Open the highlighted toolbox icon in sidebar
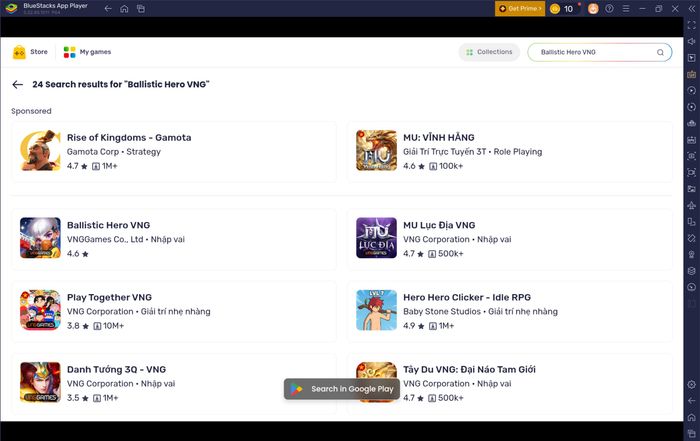The image size is (700, 441). [692, 75]
